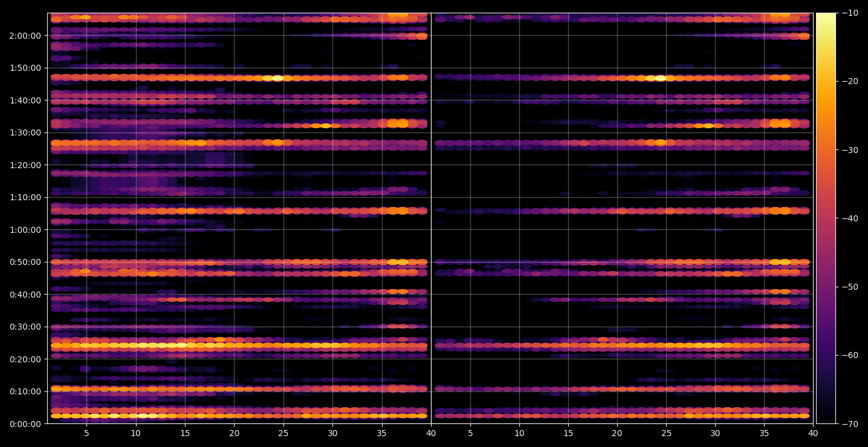Image resolution: width=868 pixels, height=447 pixels.
Task: Click the −70 colorbar label
Action: coord(849,424)
